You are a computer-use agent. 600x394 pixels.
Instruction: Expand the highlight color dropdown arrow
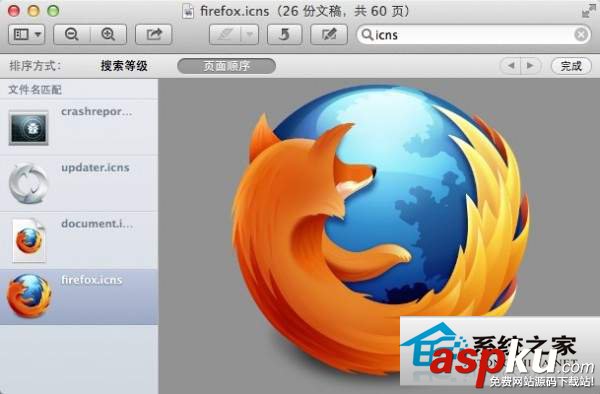pyautogui.click(x=250, y=35)
